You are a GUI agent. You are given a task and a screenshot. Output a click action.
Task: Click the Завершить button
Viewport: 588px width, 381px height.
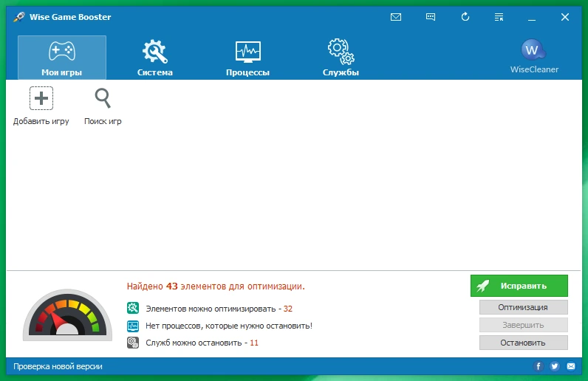click(523, 325)
